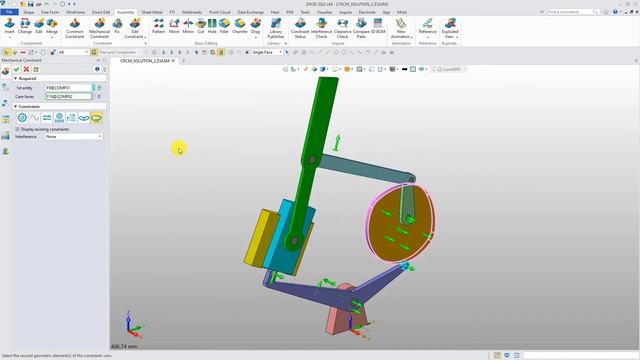
Task: Collapse the Constraints section
Action: (16, 107)
